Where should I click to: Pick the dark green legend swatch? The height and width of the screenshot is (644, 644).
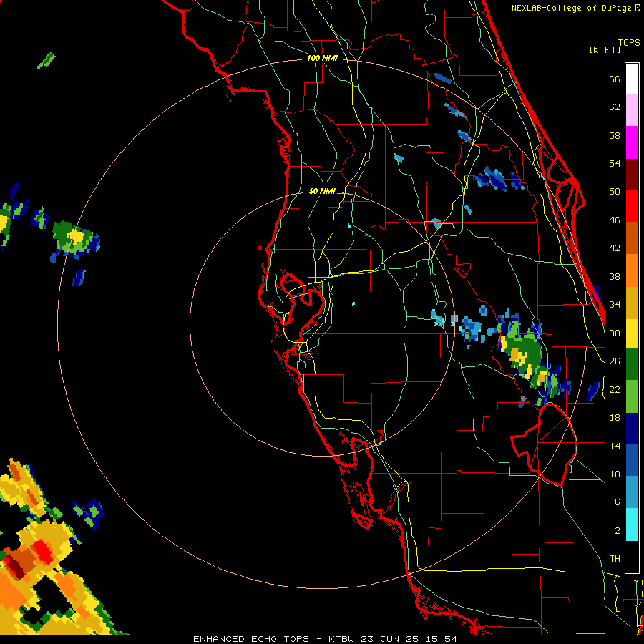pyautogui.click(x=632, y=364)
